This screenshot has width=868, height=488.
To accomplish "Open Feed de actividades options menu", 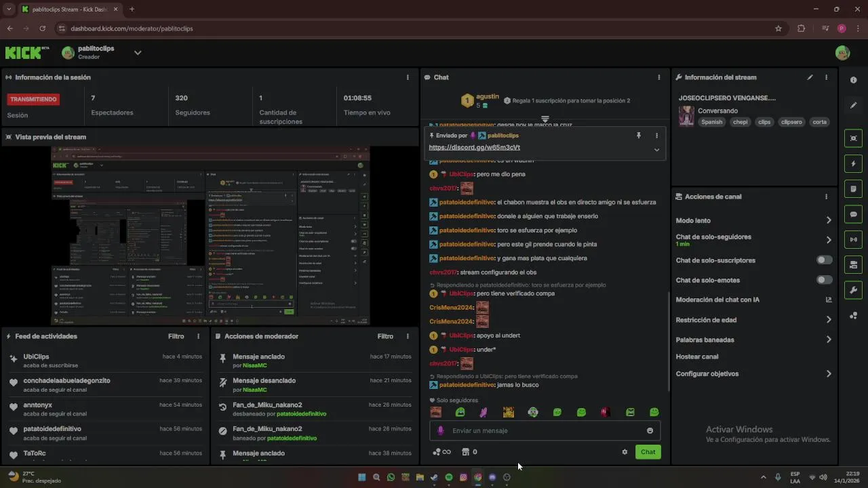I will pos(198,336).
